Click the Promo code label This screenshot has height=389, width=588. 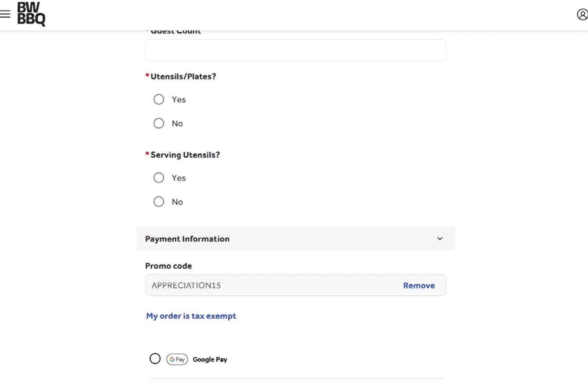[169, 266]
